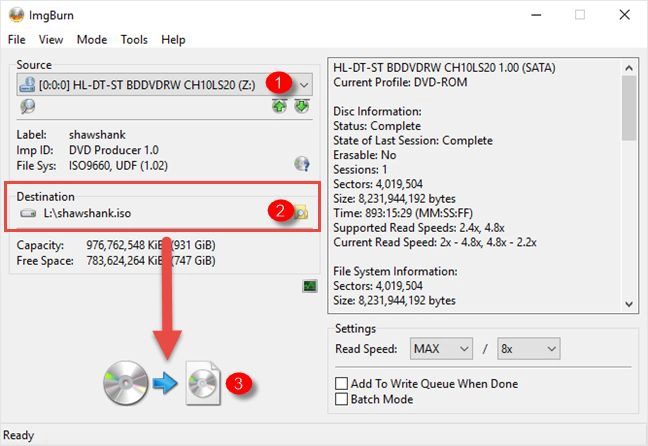Click the Time: 893:15:29 line
The height and width of the screenshot is (446, 648).
[x=403, y=213]
